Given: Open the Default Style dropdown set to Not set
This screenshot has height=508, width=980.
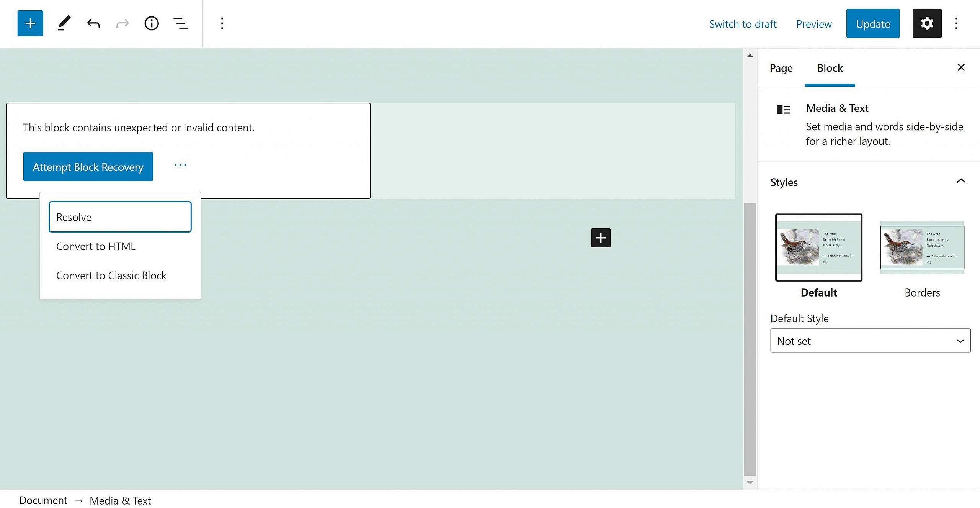Looking at the screenshot, I should click(870, 341).
